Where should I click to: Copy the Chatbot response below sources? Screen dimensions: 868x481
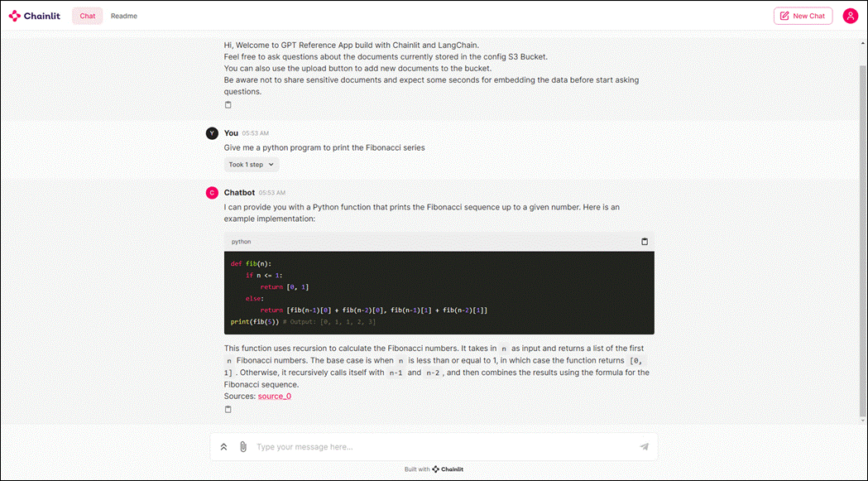pyautogui.click(x=228, y=410)
